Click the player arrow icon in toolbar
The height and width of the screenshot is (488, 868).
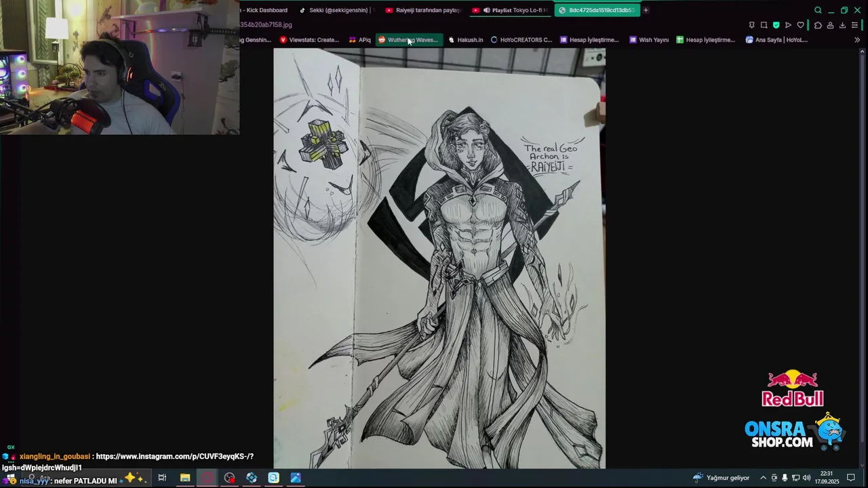pyautogui.click(x=788, y=25)
